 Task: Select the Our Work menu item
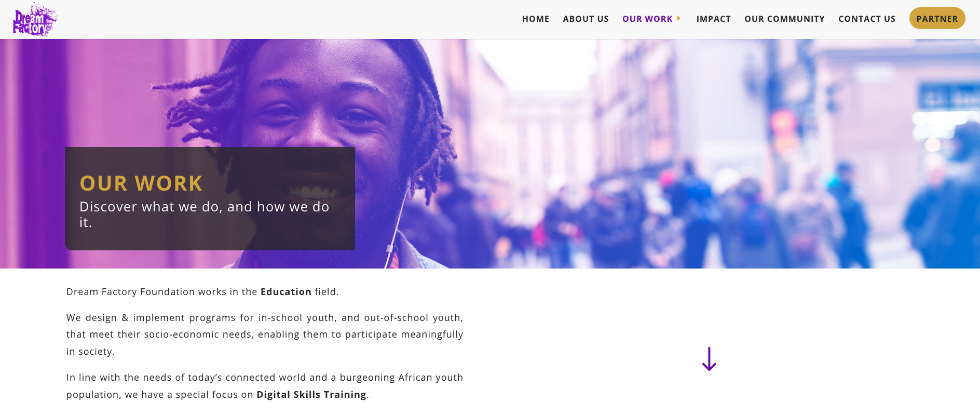(x=647, y=19)
